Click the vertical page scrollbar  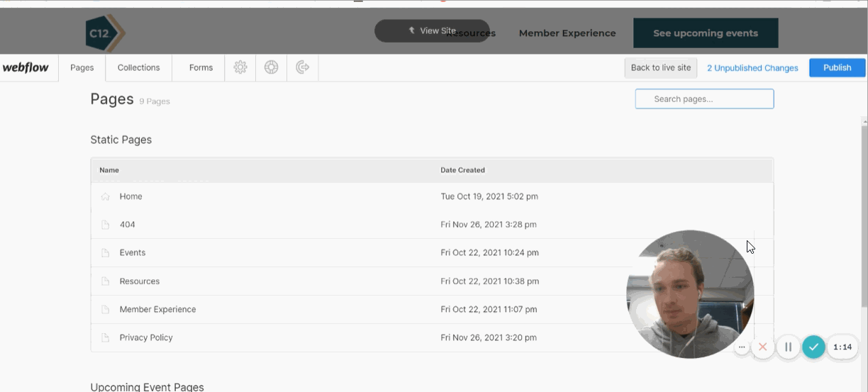tap(864, 213)
